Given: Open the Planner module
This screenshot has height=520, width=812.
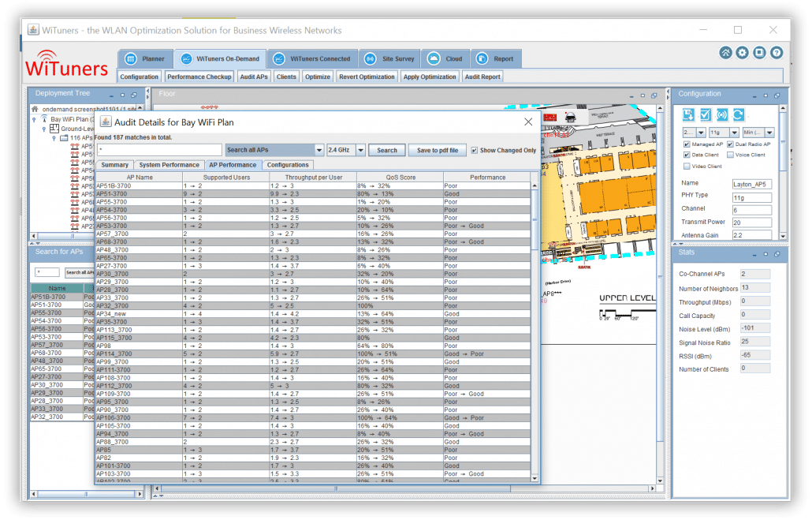Looking at the screenshot, I should [x=146, y=59].
